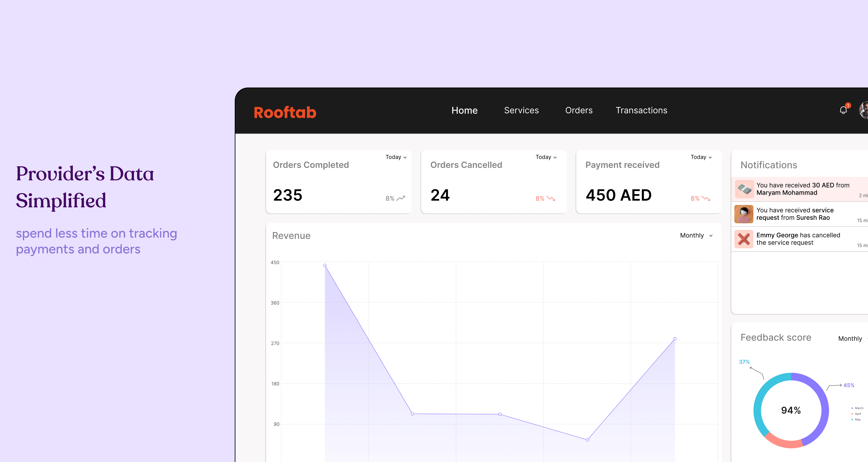Click Orders Completed upward trend arrow
Image resolution: width=868 pixels, height=462 pixels.
401,198
